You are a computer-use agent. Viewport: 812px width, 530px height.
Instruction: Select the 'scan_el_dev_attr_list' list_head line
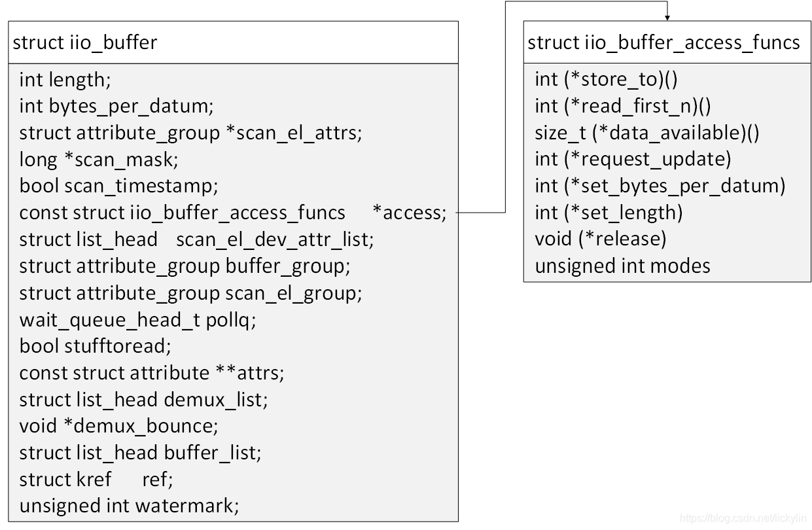click(x=196, y=239)
